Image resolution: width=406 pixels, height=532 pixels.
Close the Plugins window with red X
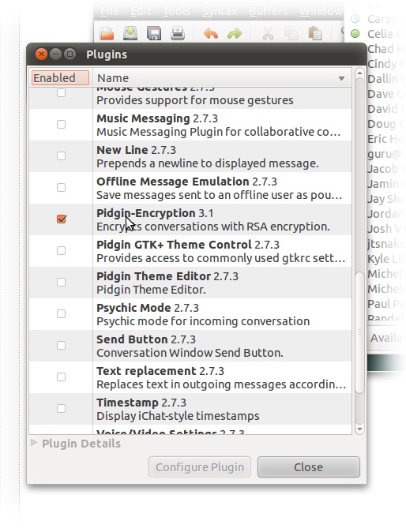tap(41, 54)
